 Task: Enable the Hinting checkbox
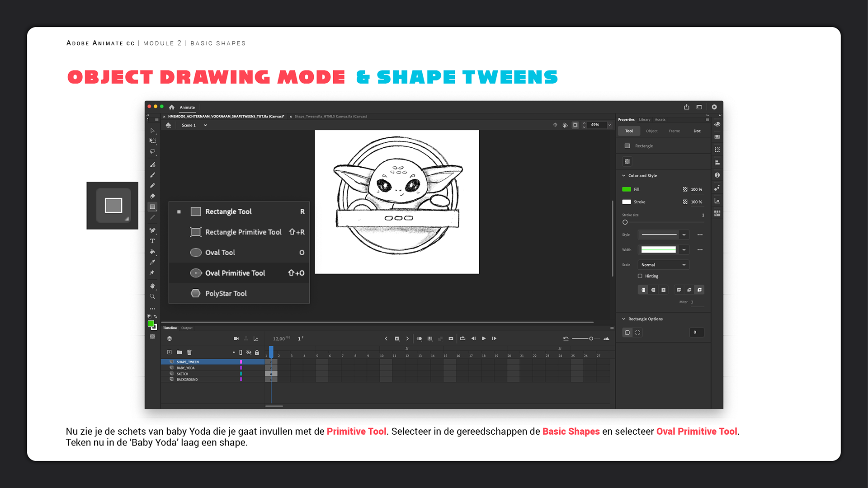[640, 276]
